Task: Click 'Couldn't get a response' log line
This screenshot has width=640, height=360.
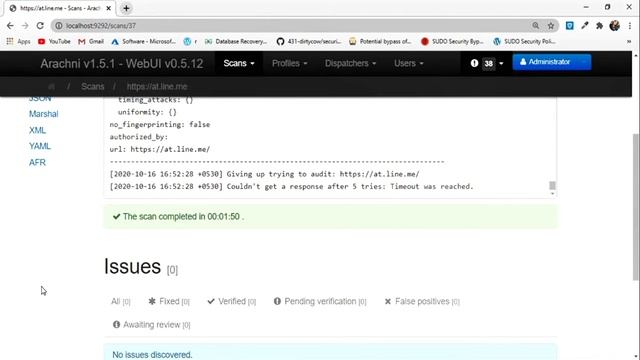Action: click(x=291, y=187)
